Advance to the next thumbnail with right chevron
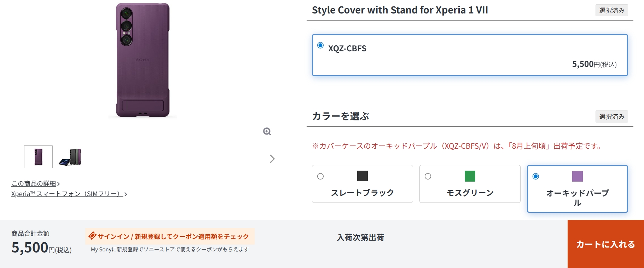Image resolution: width=644 pixels, height=268 pixels. tap(272, 159)
